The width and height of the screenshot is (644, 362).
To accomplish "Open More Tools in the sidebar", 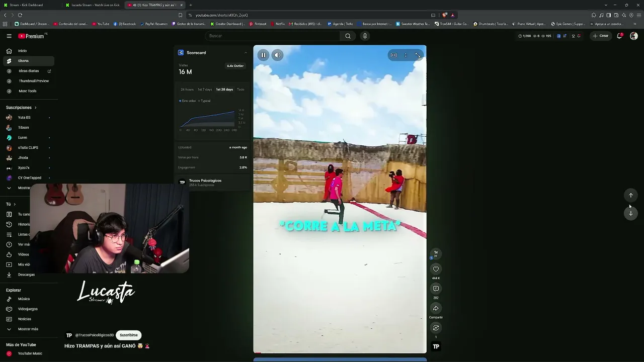I will click(28, 91).
